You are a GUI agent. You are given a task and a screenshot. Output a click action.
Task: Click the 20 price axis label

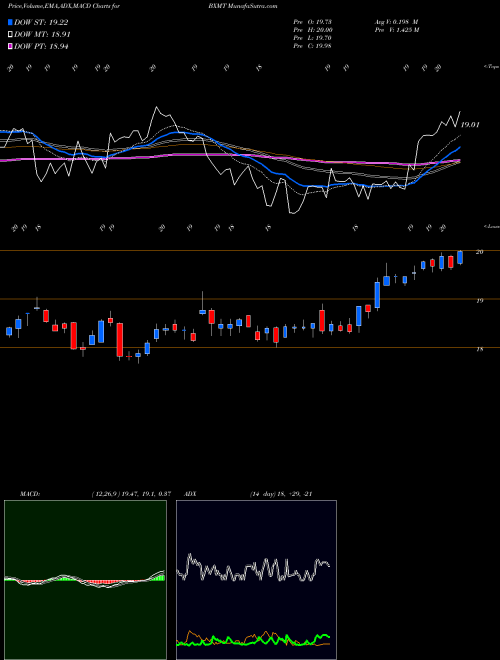pos(479,252)
